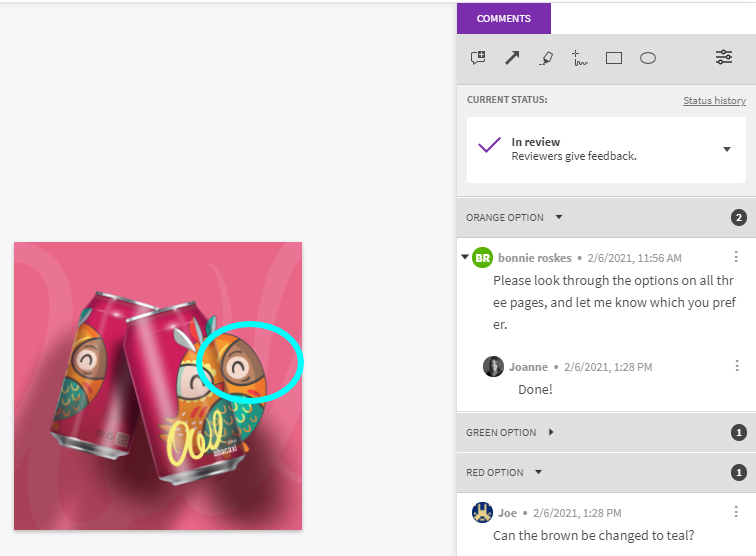This screenshot has height=556, width=756.
Task: Click the Joe author name
Action: click(507, 513)
